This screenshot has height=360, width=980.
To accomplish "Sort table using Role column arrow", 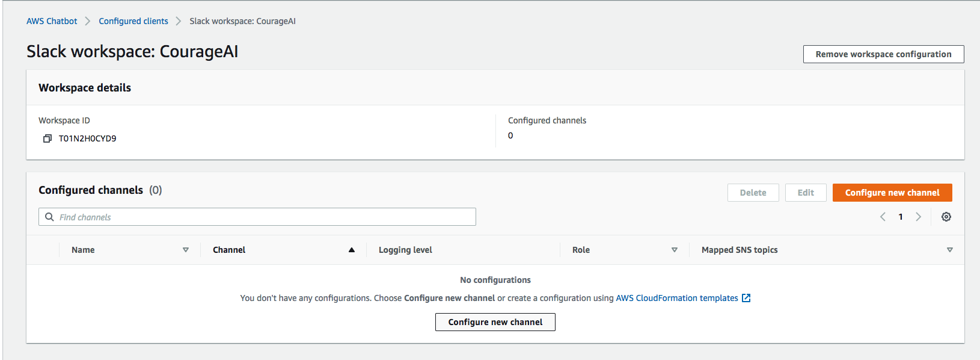I will 675,250.
